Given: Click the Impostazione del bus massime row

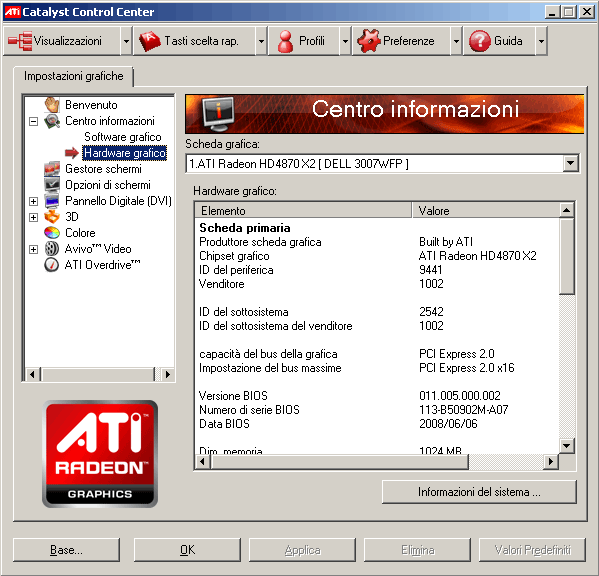Looking at the screenshot, I should pos(377,368).
